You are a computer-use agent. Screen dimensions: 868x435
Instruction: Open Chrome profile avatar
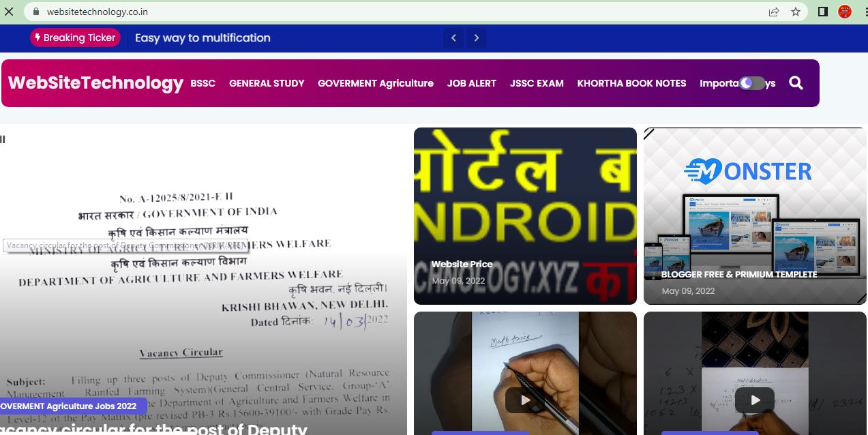pos(845,12)
